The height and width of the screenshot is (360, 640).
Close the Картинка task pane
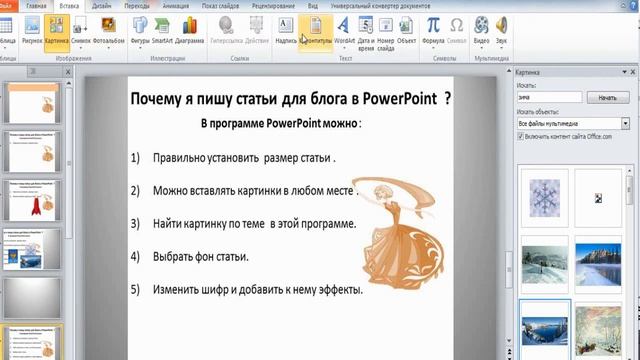click(633, 72)
